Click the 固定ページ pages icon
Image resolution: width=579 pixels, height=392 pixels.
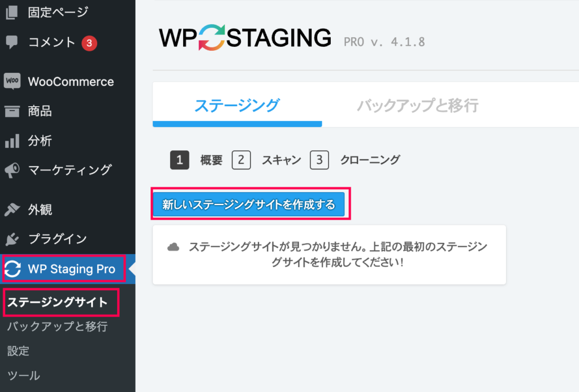coord(12,12)
